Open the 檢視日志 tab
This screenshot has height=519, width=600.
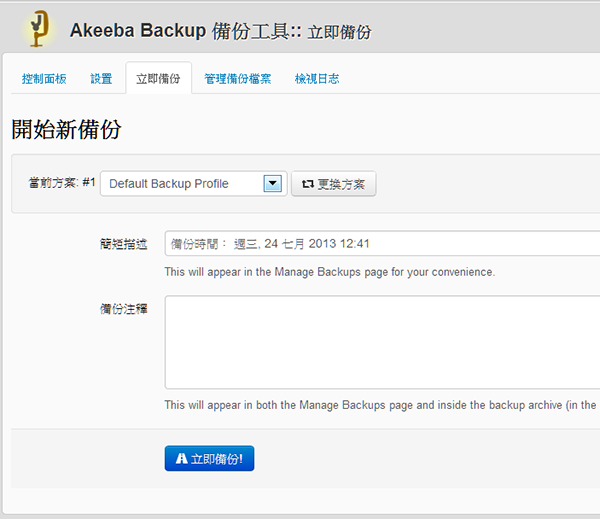coord(317,78)
